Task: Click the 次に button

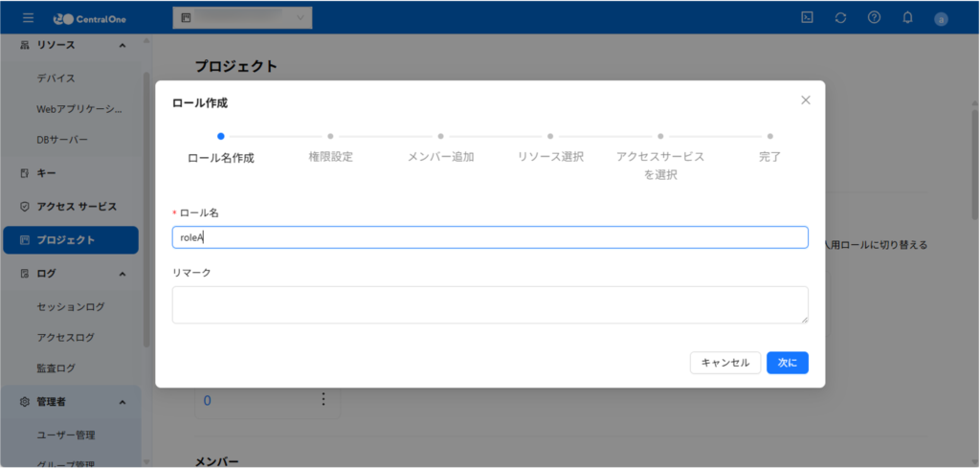Action: click(x=787, y=363)
